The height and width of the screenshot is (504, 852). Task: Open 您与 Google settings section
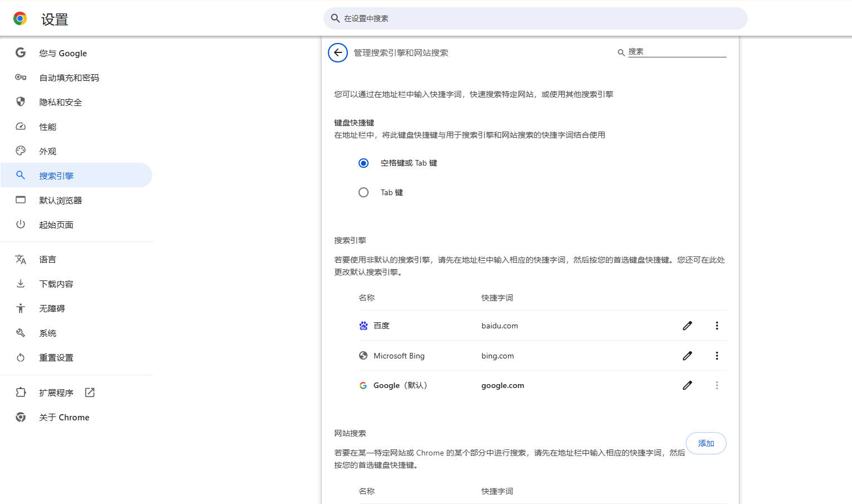76,53
